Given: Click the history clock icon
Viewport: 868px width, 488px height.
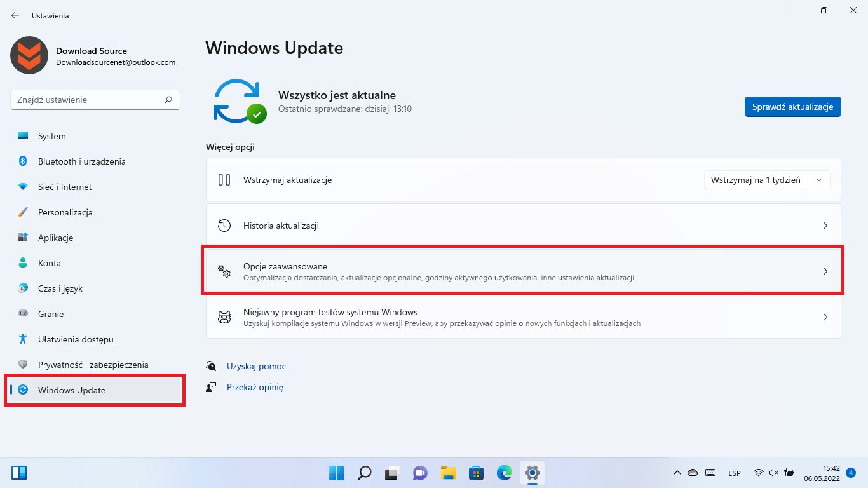Looking at the screenshot, I should pyautogui.click(x=224, y=226).
